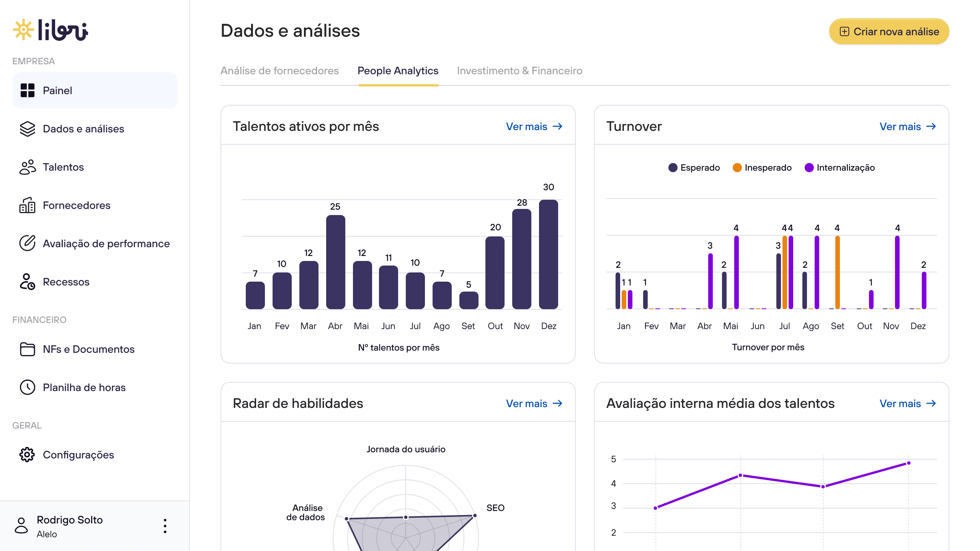Click the Painel grid icon
Viewport: 980px width, 551px height.
tap(28, 91)
